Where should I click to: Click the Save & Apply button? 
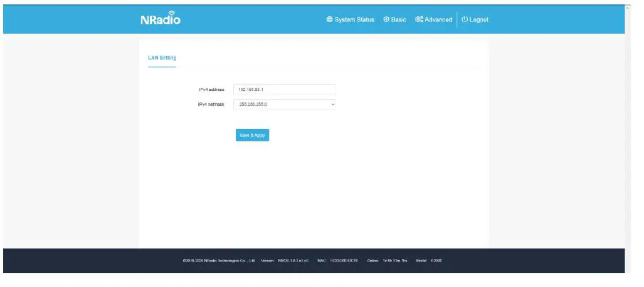click(252, 135)
